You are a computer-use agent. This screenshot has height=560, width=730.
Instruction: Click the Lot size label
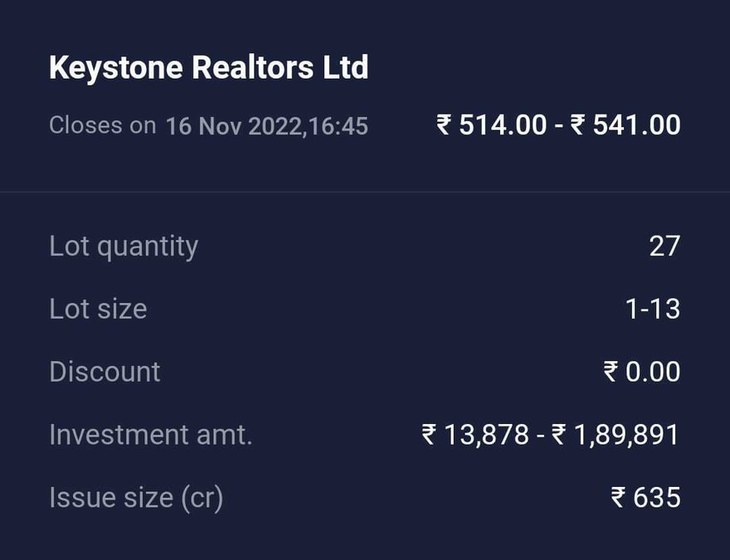tap(98, 309)
